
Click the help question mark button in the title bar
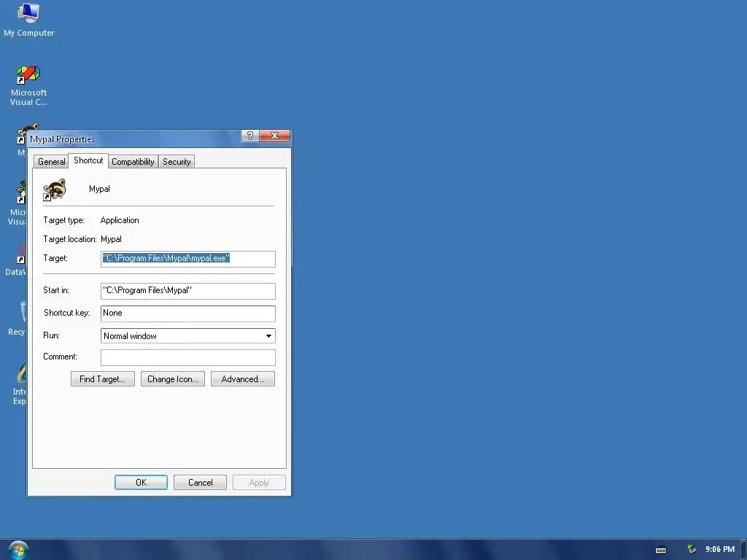point(250,136)
